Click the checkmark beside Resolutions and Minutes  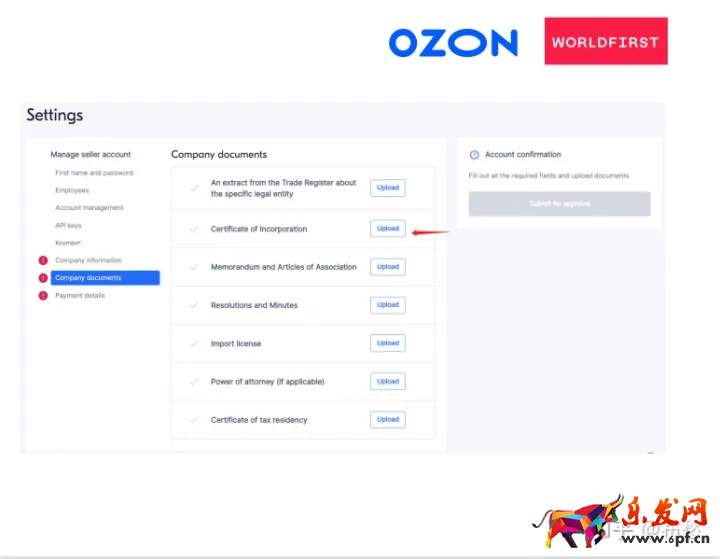pos(194,305)
